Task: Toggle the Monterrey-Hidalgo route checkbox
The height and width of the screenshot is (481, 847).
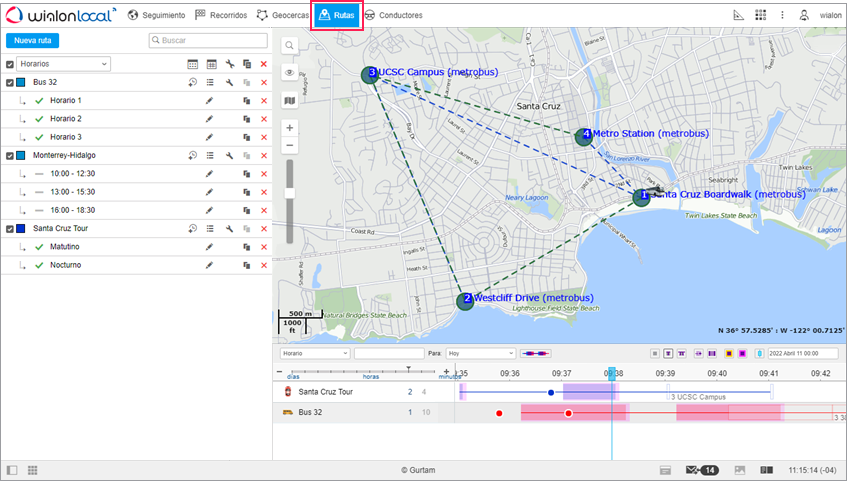Action: pyautogui.click(x=10, y=156)
